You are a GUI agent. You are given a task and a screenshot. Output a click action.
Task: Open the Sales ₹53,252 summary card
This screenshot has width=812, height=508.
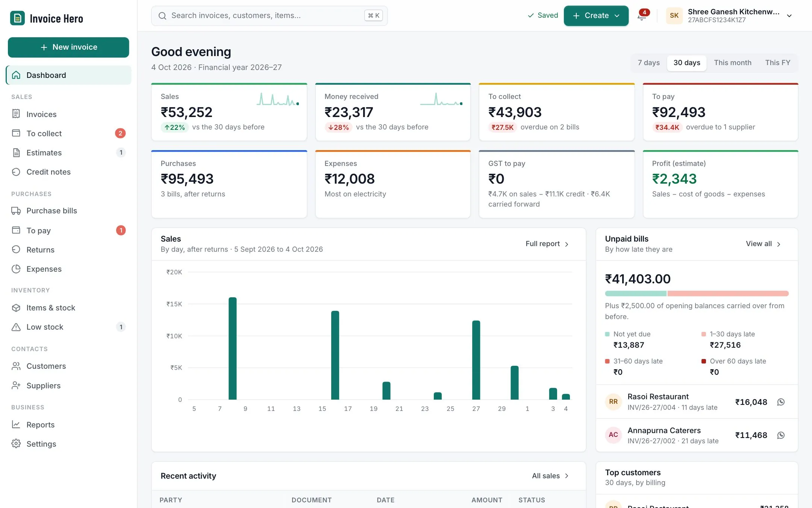(229, 112)
